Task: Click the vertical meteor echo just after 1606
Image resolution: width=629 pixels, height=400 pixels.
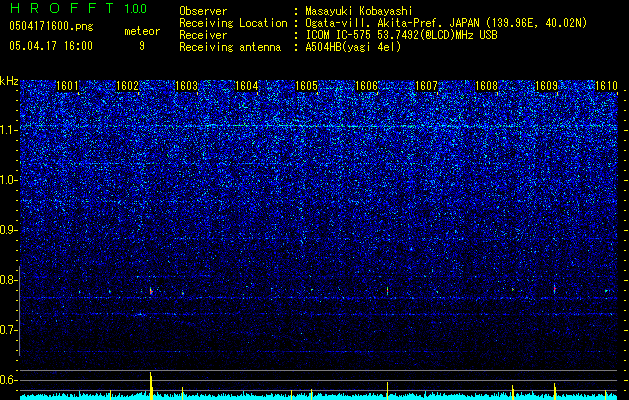Action: (388, 290)
